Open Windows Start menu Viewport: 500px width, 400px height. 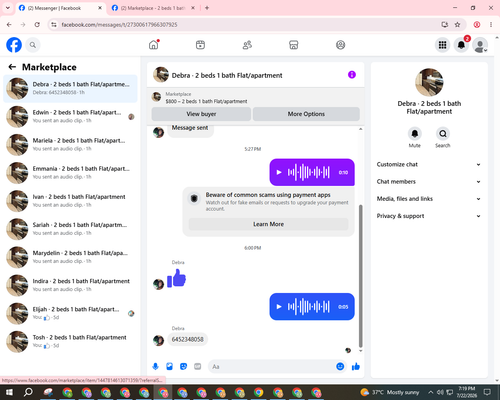[x=9, y=392]
